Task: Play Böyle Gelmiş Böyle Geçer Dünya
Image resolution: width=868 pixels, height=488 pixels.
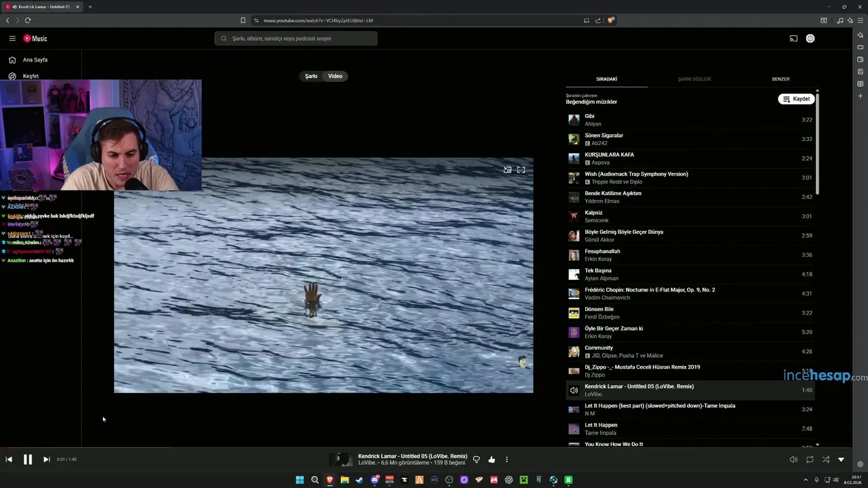Action: 690,236
